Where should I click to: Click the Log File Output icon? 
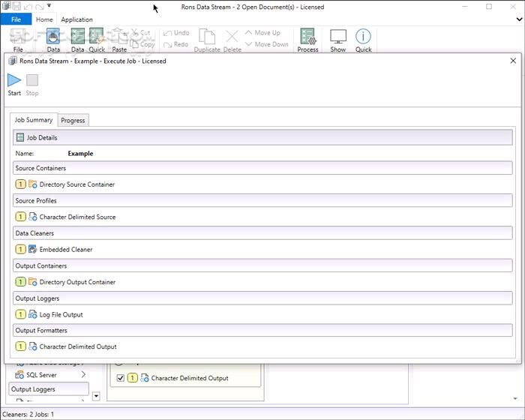click(33, 315)
